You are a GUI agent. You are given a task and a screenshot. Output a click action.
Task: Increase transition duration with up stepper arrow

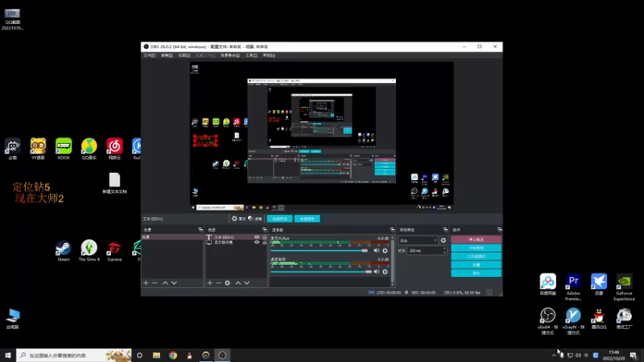[444, 249]
